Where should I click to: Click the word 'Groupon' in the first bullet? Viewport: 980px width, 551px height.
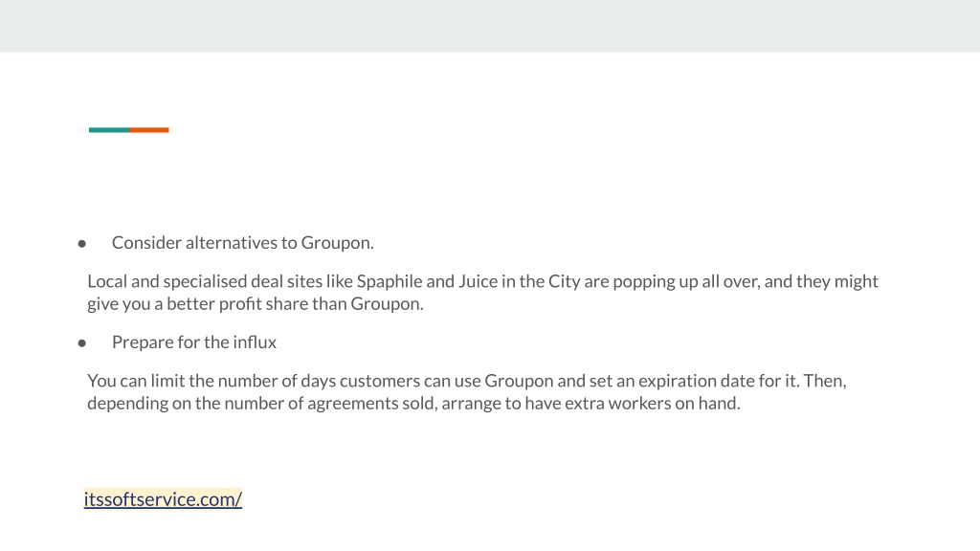337,242
